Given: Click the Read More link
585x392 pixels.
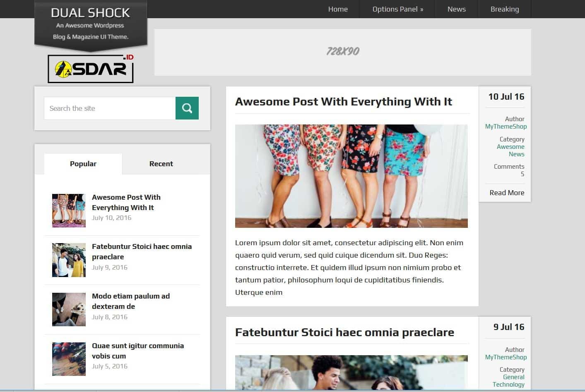Looking at the screenshot, I should coord(507,193).
